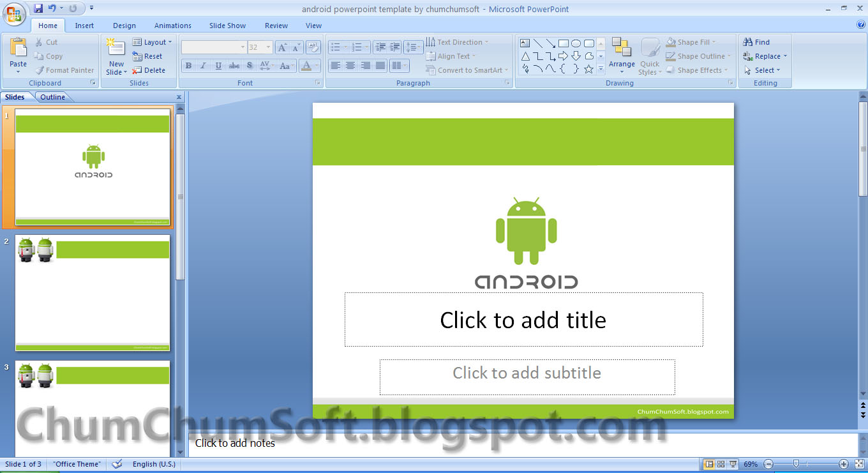This screenshot has width=868, height=473.
Task: Switch to the Outline tab
Action: pos(54,96)
